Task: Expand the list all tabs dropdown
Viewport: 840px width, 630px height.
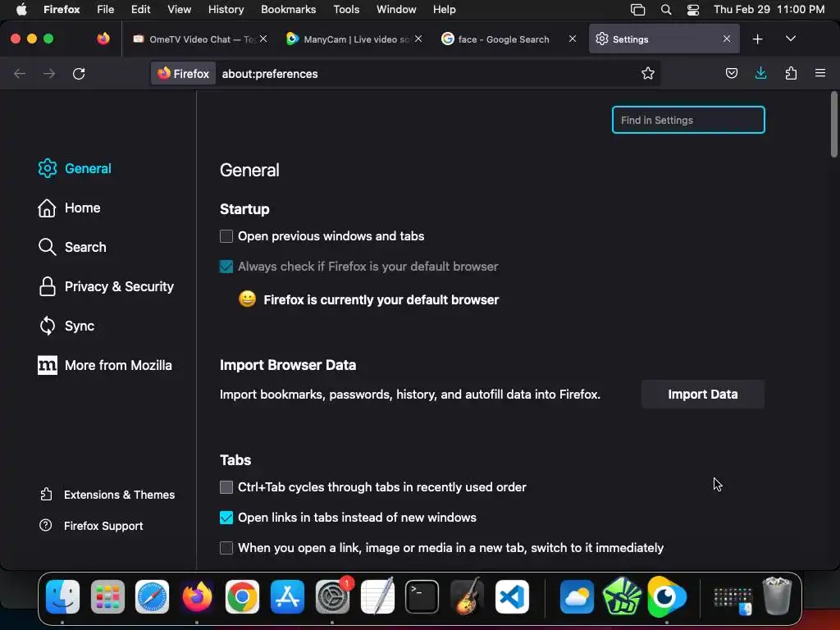Action: [x=790, y=39]
